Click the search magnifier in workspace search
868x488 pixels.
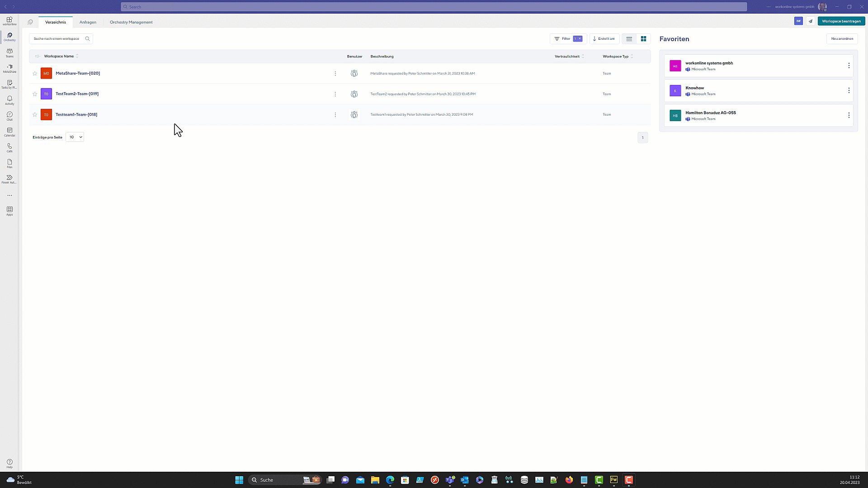pos(88,39)
